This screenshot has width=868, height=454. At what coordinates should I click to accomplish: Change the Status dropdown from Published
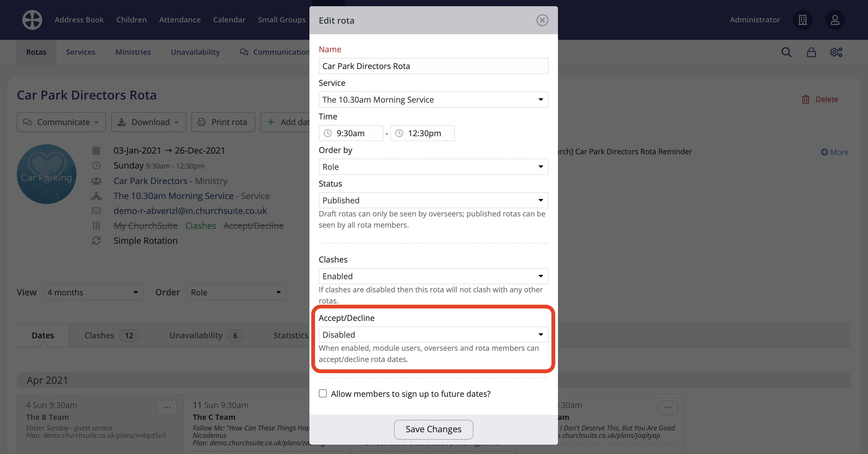click(433, 200)
